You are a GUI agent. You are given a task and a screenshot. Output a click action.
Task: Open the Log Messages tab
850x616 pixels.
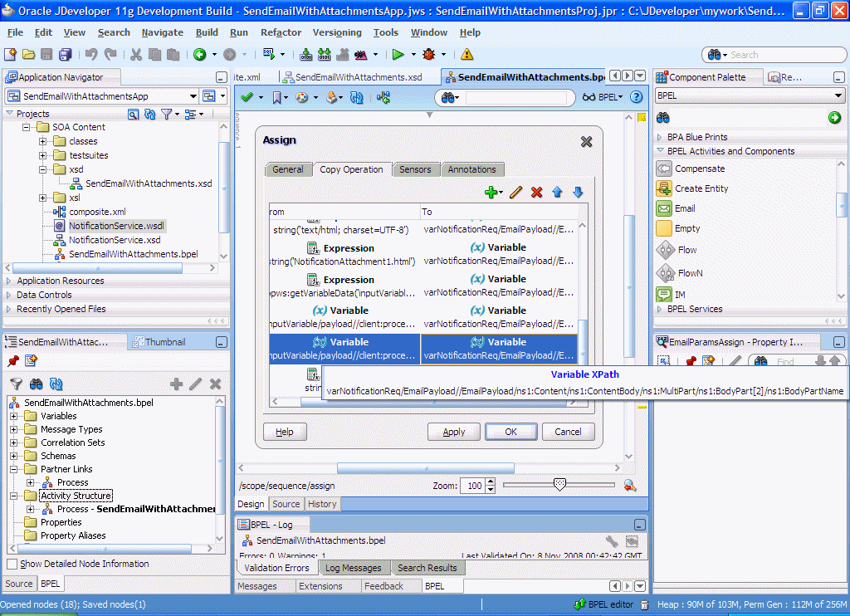coord(354,568)
